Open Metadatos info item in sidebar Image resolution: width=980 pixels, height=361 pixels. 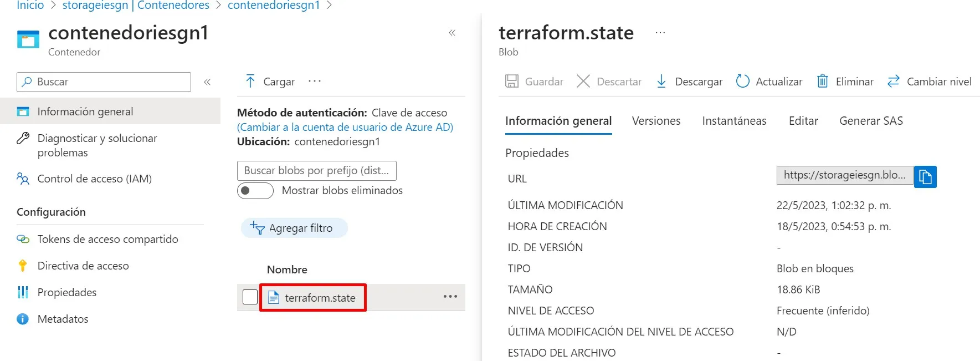tap(63, 319)
